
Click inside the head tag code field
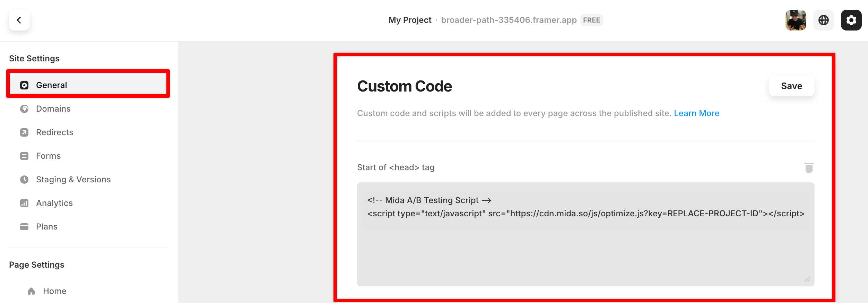tap(585, 234)
